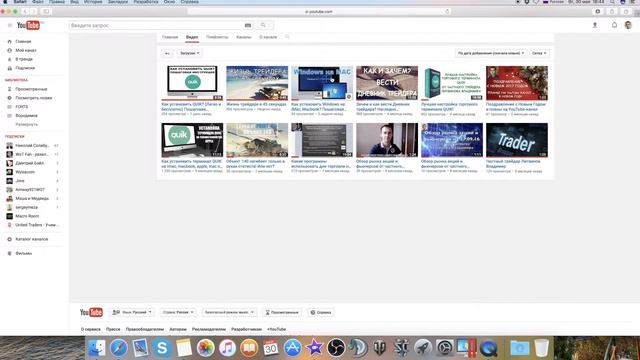Open the on-screen keyboard icon in search box
The width and height of the screenshot is (640, 360).
pyautogui.click(x=248, y=25)
